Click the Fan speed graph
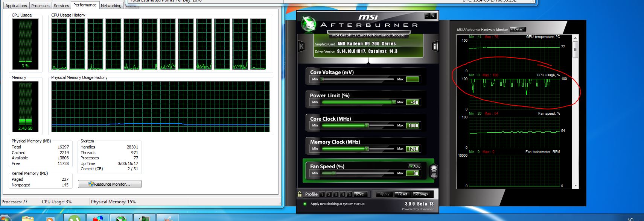The height and width of the screenshot is (221, 644). [515, 132]
